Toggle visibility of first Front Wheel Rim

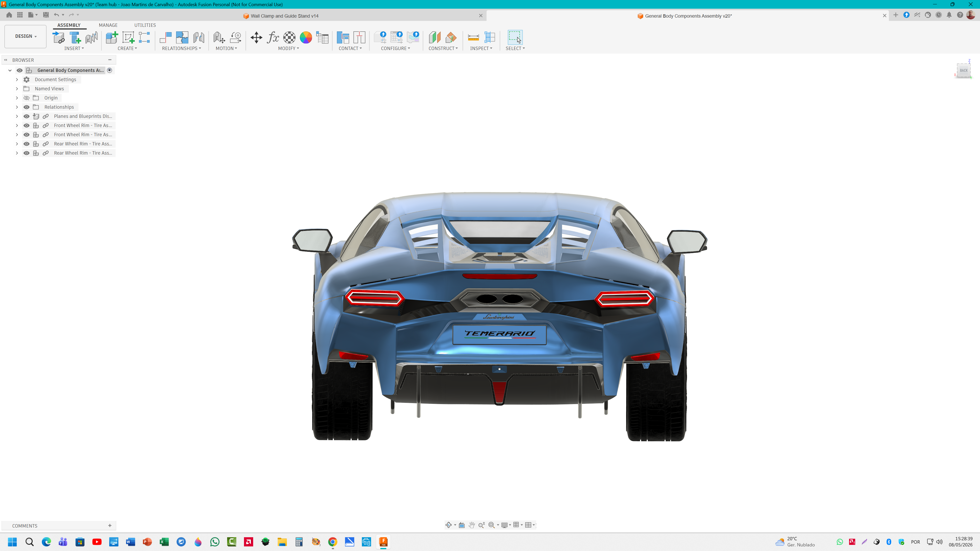pyautogui.click(x=26, y=126)
